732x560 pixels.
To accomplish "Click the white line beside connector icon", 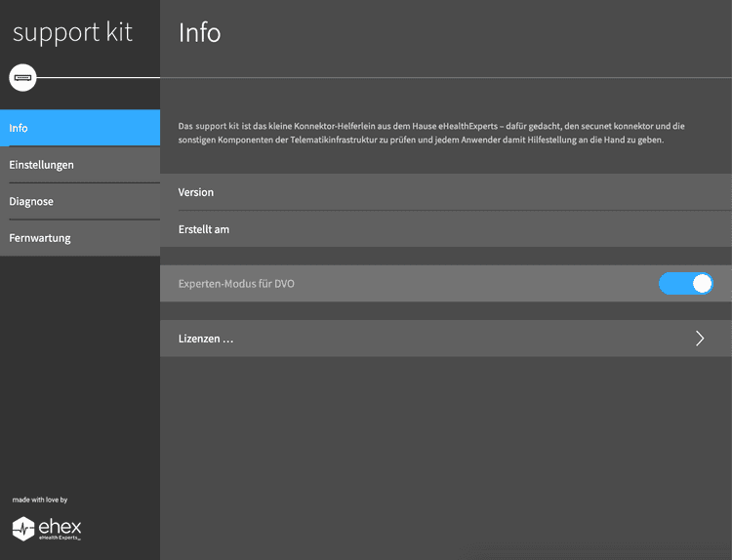I will [98, 77].
